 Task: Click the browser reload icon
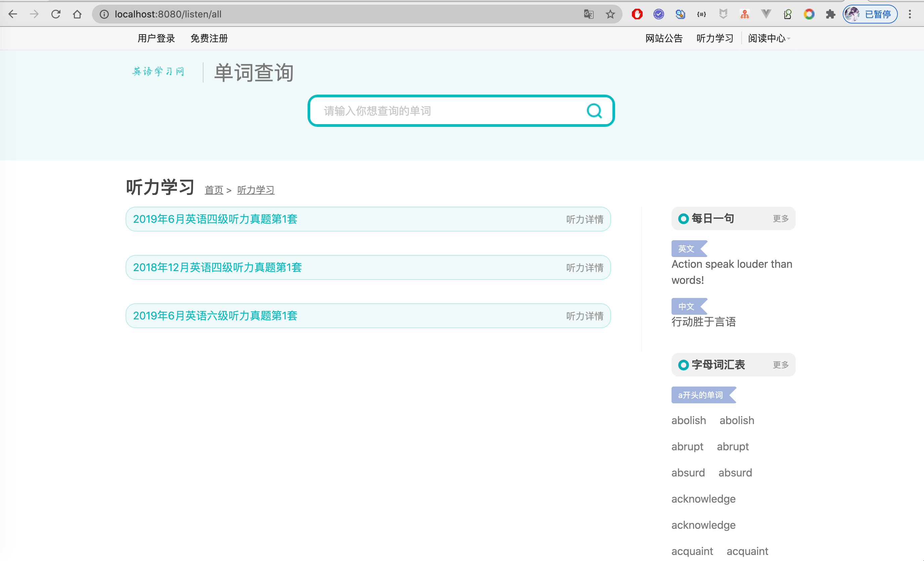pyautogui.click(x=56, y=14)
